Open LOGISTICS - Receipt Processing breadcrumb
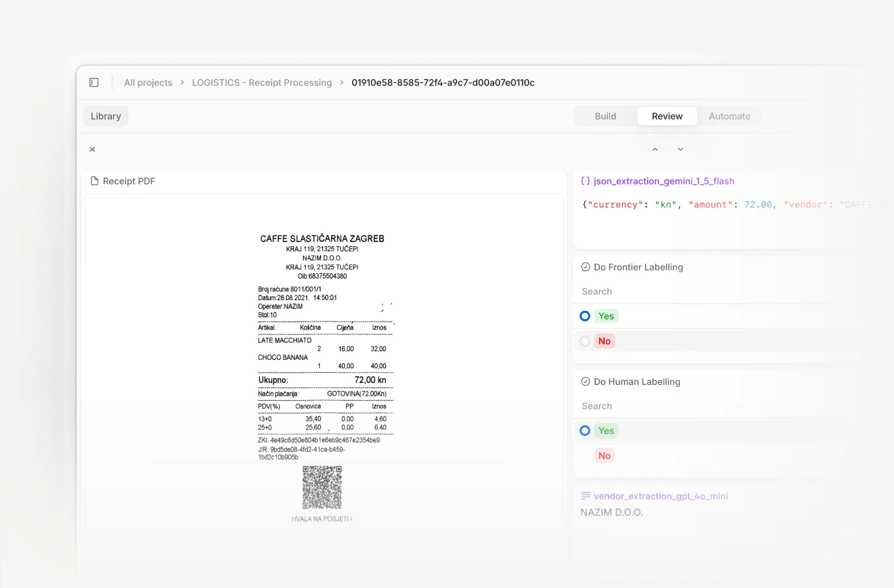Screen dimensions: 894x588 [262, 83]
